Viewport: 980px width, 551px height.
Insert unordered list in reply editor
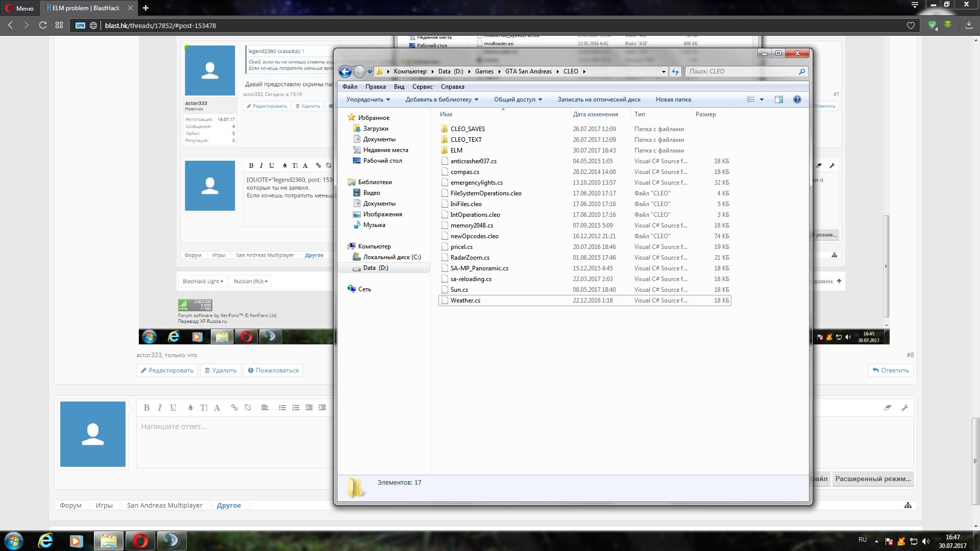point(282,408)
